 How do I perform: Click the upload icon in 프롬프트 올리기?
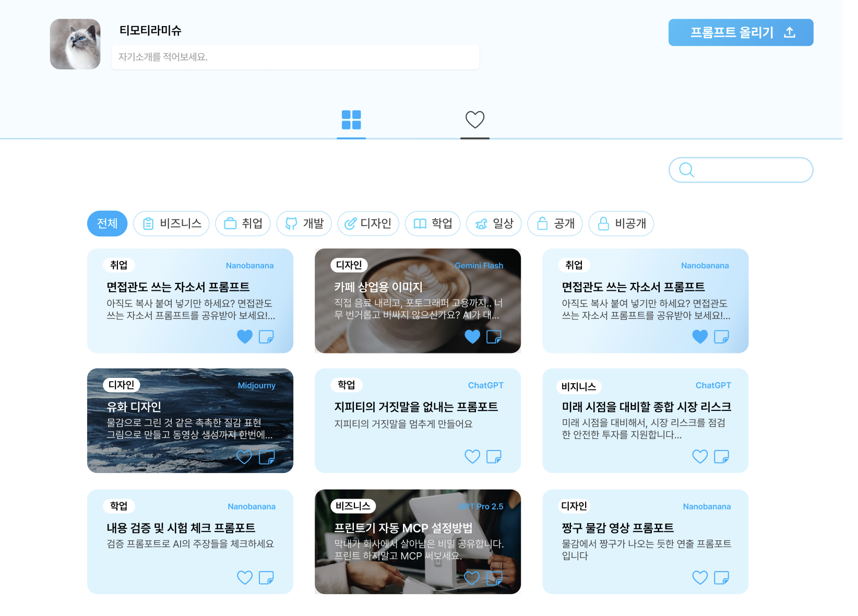click(790, 32)
